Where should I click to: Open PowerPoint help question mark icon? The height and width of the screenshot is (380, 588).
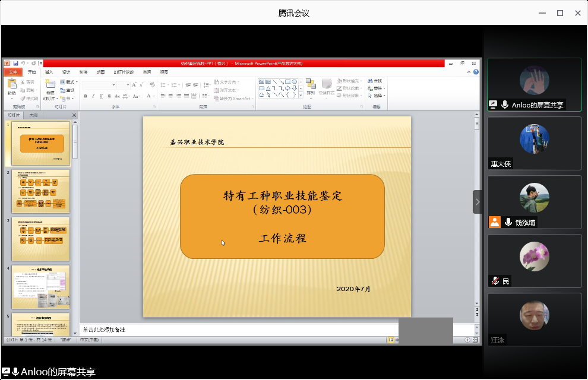tap(476, 71)
